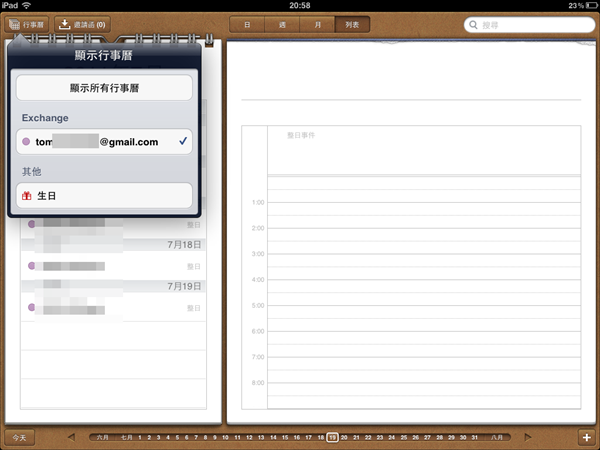Select the 7月18日 date header in list
This screenshot has height=450, width=600.
coord(113,245)
